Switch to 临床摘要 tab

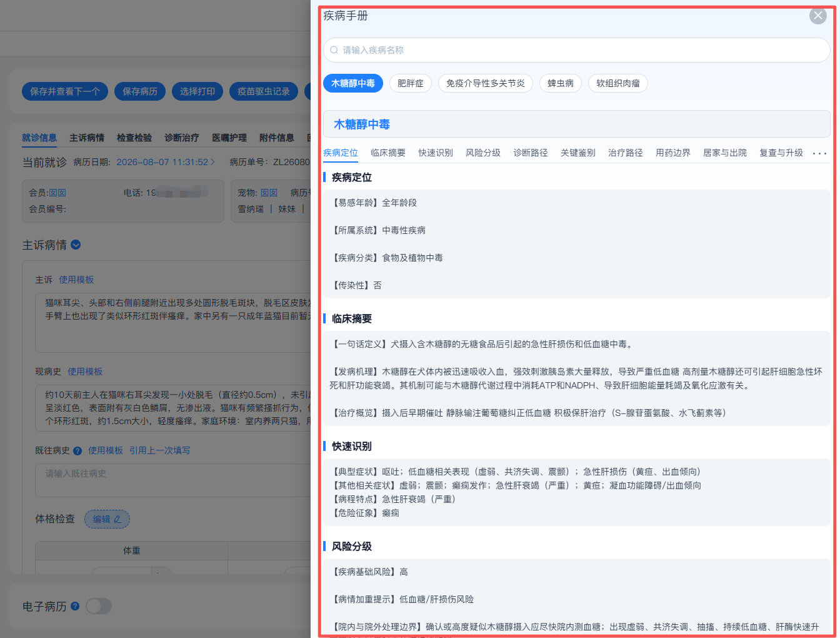pos(388,153)
